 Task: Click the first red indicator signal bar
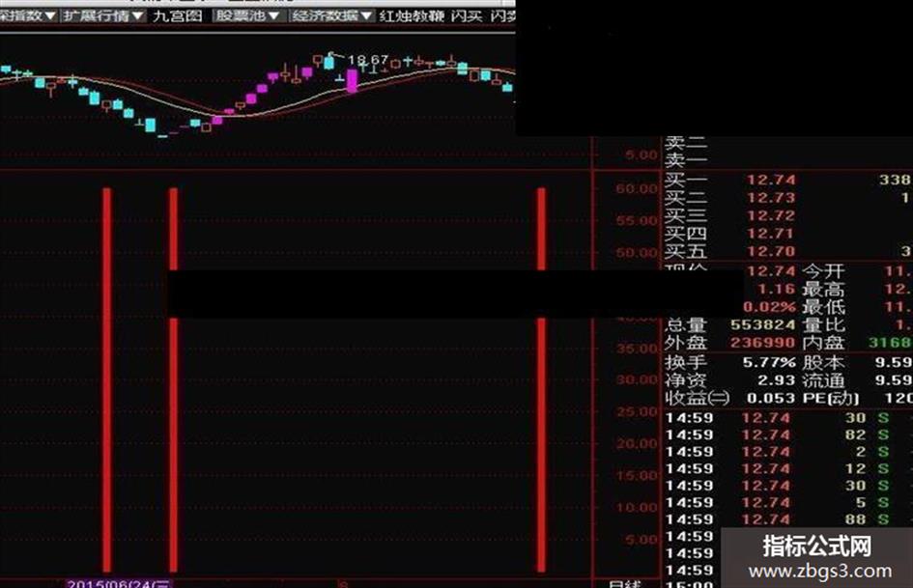tap(106, 379)
